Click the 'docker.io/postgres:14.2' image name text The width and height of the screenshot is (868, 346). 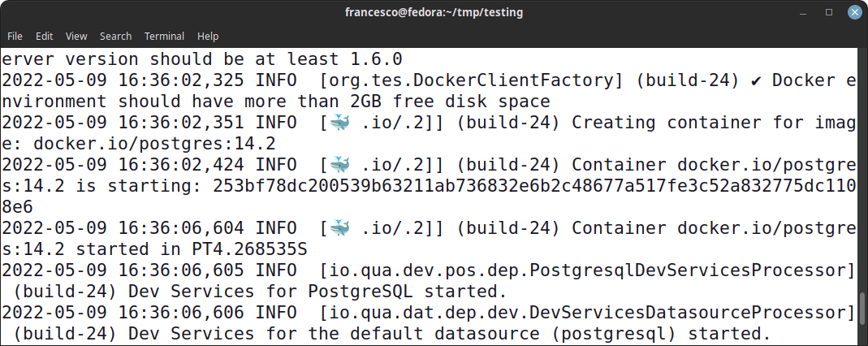pos(154,144)
